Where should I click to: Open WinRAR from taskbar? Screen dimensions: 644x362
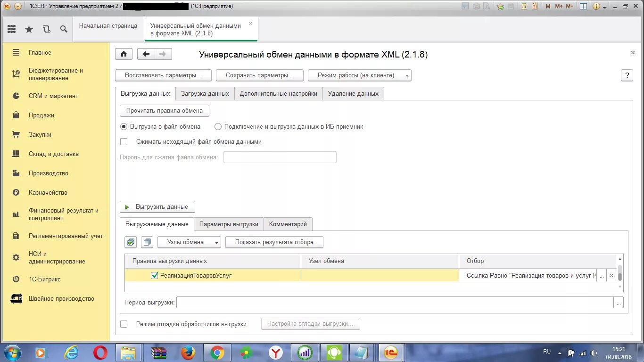click(x=159, y=353)
